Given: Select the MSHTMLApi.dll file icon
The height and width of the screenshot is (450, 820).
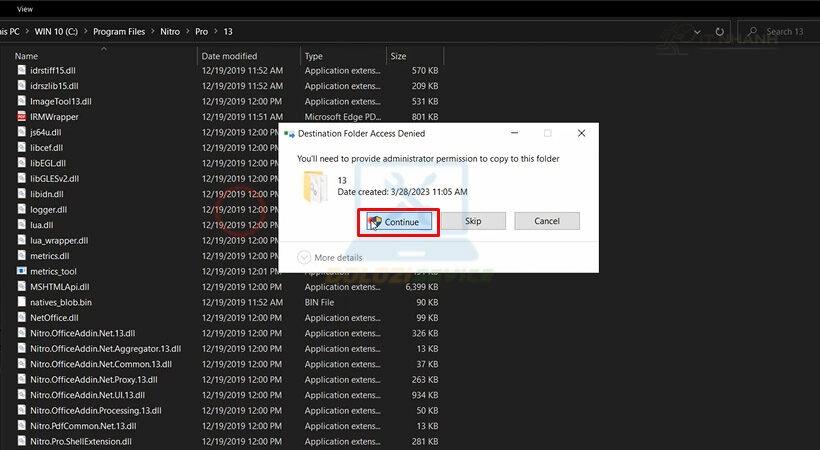Looking at the screenshot, I should (21, 287).
